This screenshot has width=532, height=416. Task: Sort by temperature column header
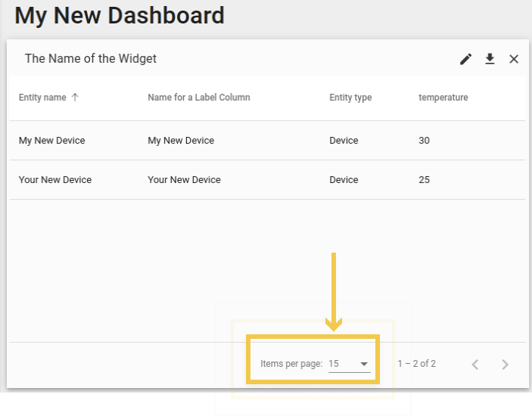[x=443, y=98]
